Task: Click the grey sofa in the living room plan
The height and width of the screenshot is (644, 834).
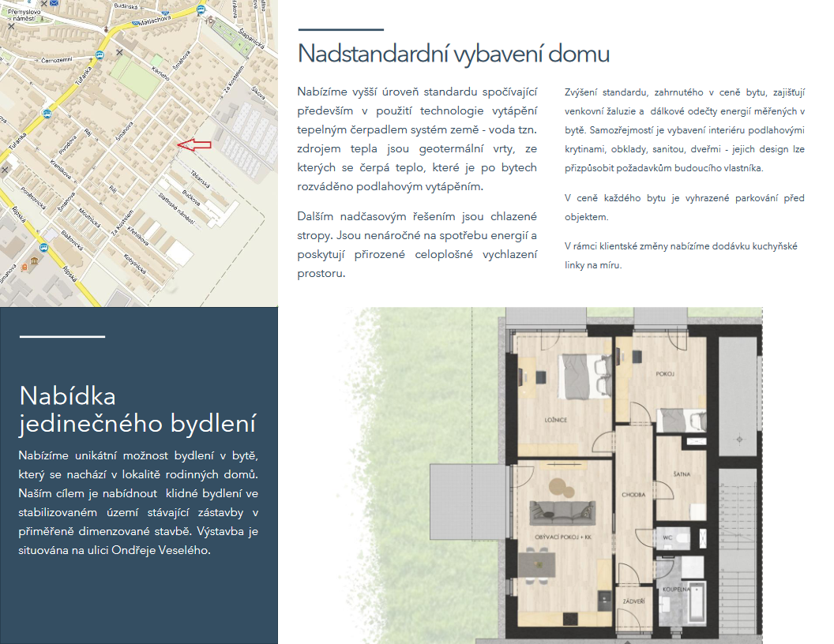Action: point(563,513)
